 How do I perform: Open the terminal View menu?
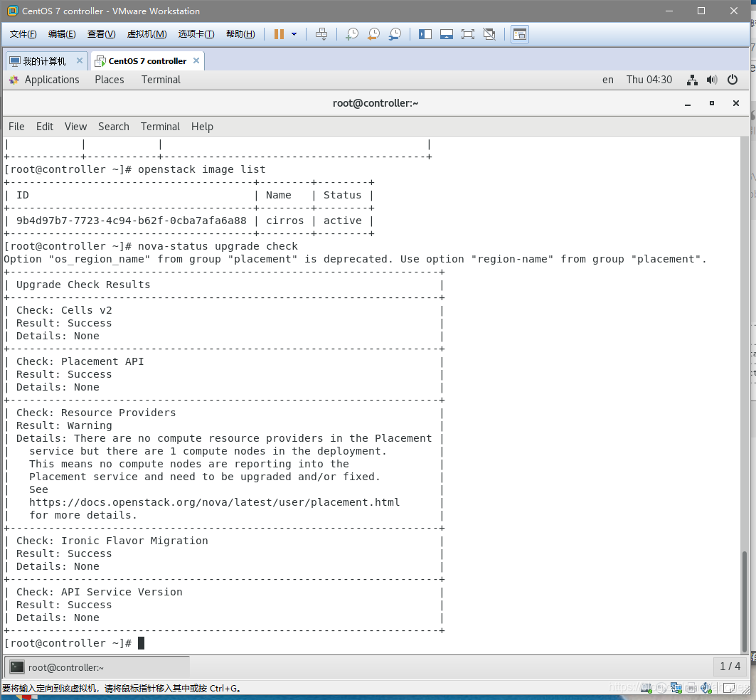(75, 127)
